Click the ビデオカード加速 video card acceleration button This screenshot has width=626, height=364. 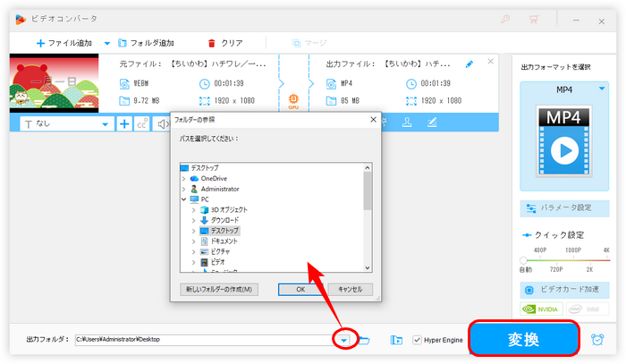point(564,290)
